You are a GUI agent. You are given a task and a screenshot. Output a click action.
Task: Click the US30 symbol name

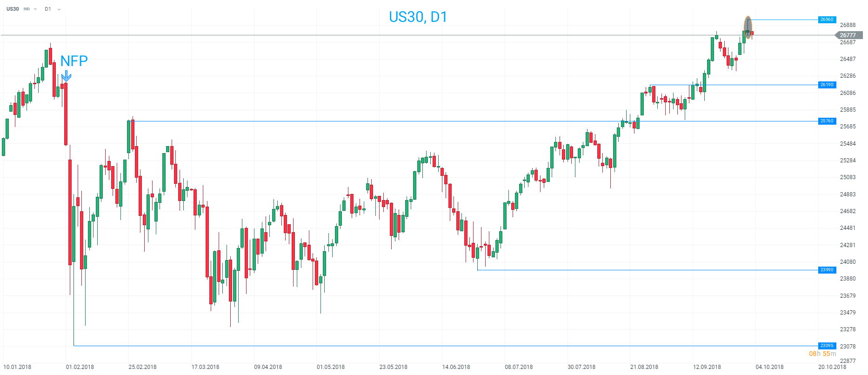tap(13, 9)
